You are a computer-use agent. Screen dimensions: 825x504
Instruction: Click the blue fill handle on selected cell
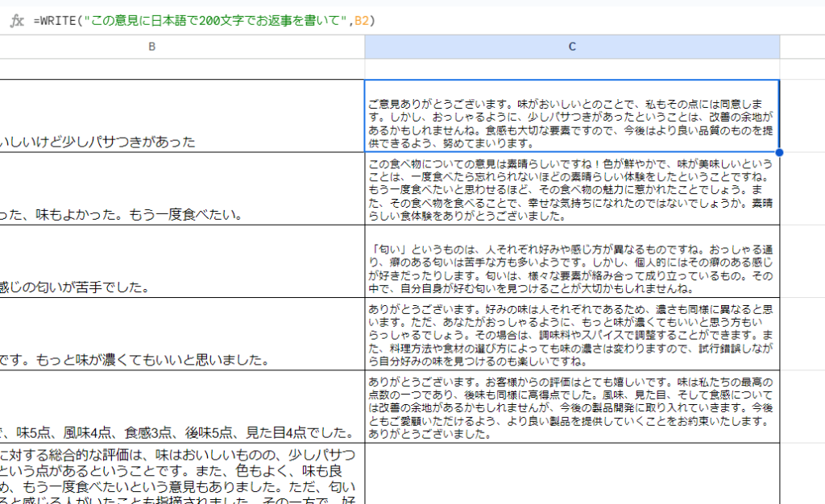(779, 152)
